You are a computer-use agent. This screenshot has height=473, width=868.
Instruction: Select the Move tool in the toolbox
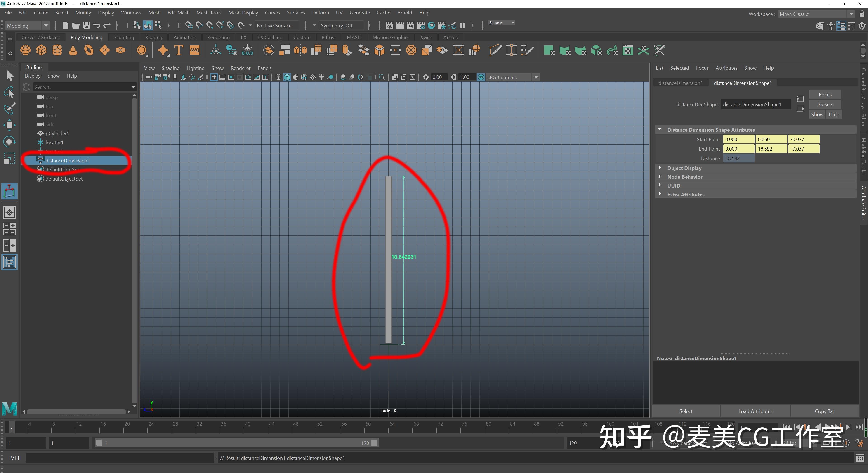tap(9, 125)
